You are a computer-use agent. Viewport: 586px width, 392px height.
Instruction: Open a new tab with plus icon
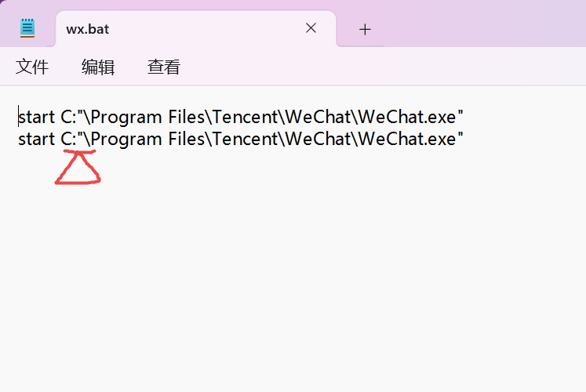(x=365, y=29)
